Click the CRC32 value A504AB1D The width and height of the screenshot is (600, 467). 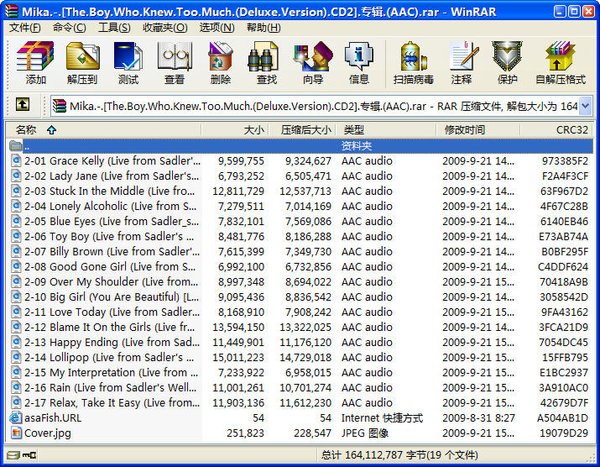pyautogui.click(x=562, y=418)
